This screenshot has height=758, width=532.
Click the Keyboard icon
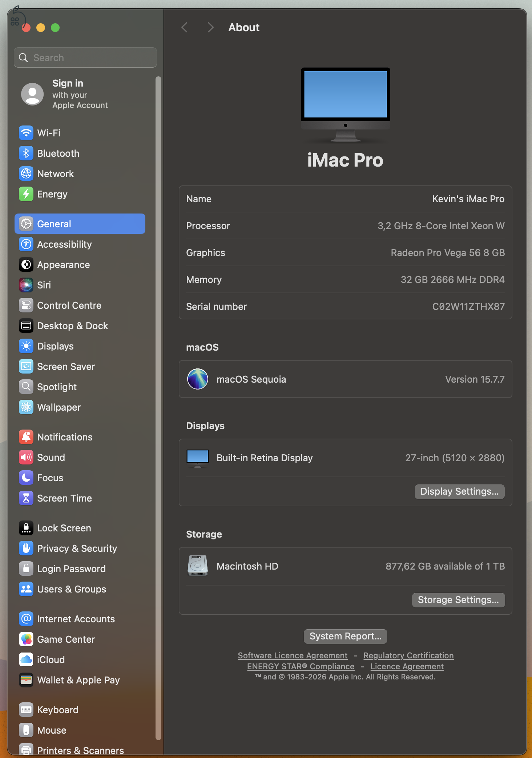[x=26, y=710]
